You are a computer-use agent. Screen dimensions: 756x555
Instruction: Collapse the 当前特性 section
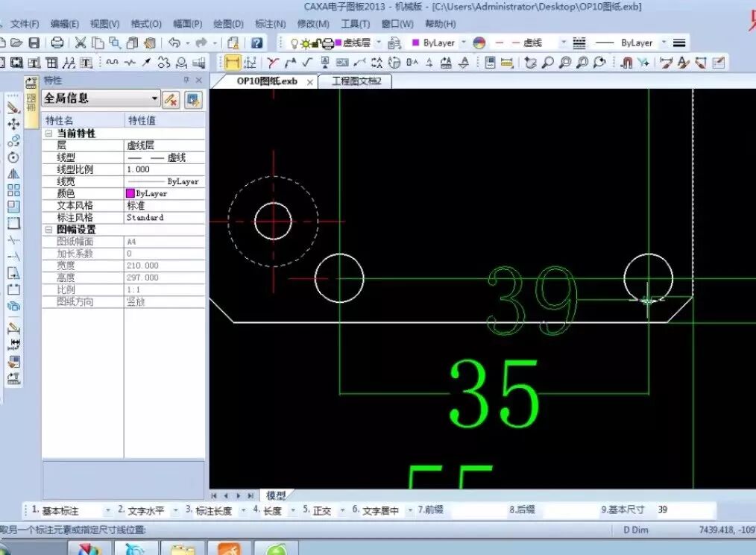point(49,134)
